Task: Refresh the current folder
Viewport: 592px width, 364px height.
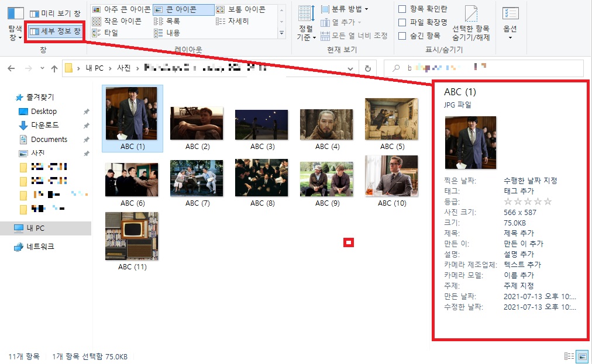Action: 368,68
